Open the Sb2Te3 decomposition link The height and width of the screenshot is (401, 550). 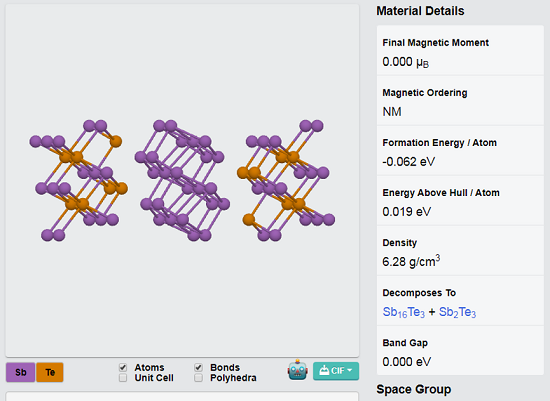click(x=457, y=312)
